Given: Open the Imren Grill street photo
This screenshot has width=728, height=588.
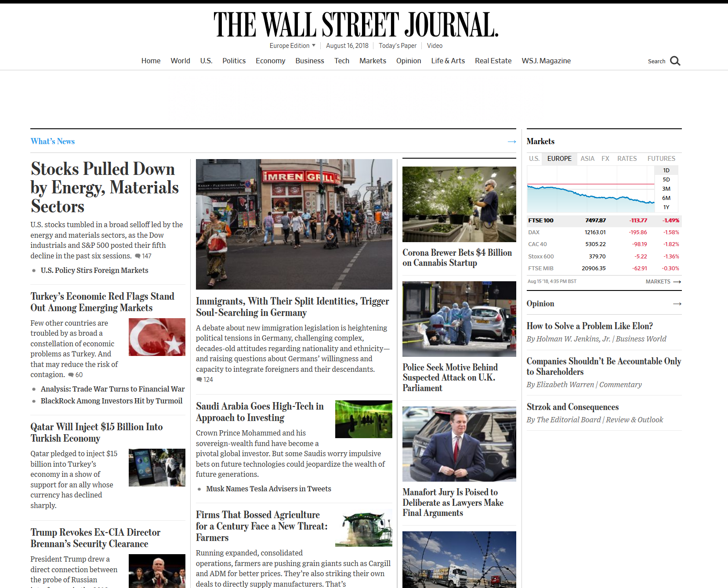Looking at the screenshot, I should [294, 224].
